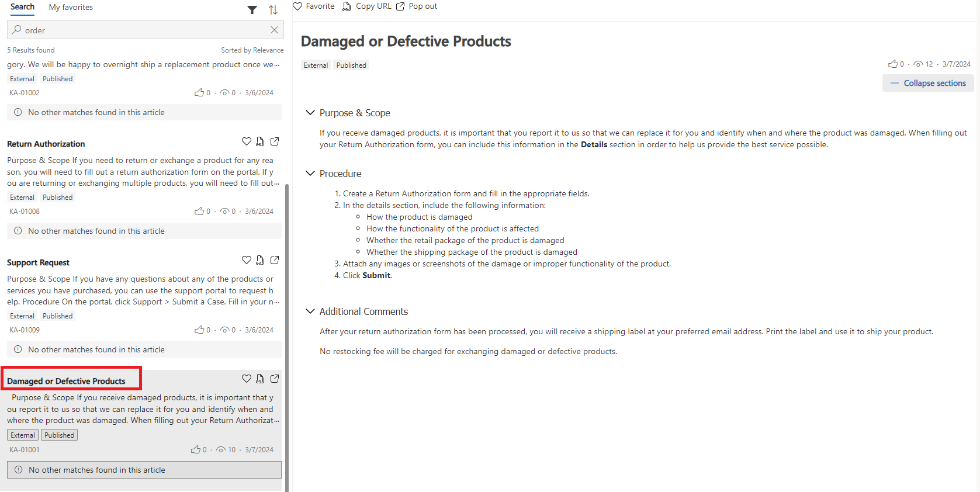Image resolution: width=980 pixels, height=492 pixels.
Task: Switch to the Search tab
Action: click(x=22, y=7)
